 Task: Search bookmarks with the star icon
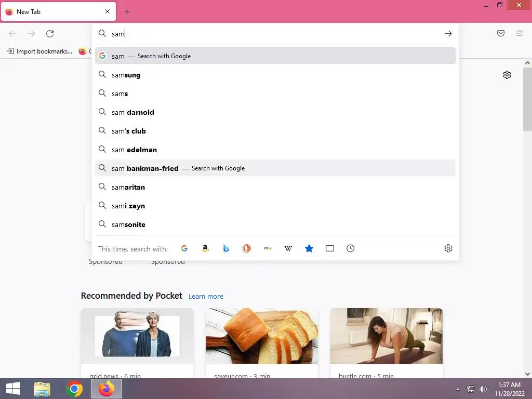pos(309,248)
